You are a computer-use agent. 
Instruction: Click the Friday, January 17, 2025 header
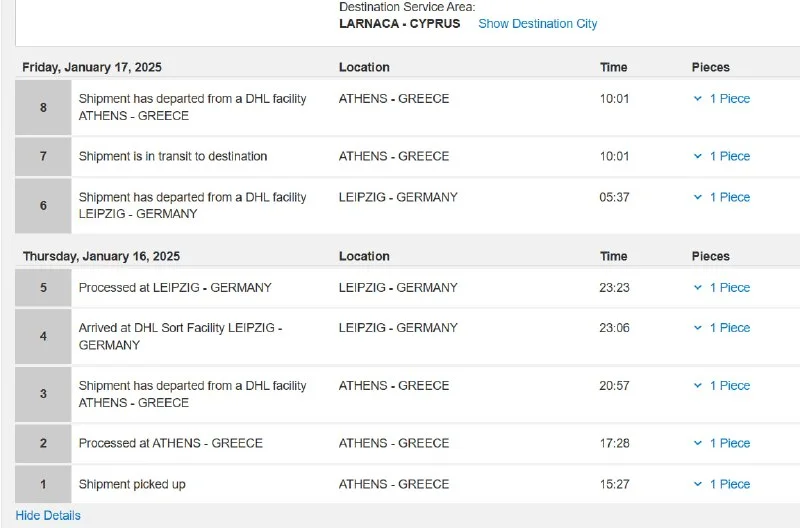click(x=92, y=68)
